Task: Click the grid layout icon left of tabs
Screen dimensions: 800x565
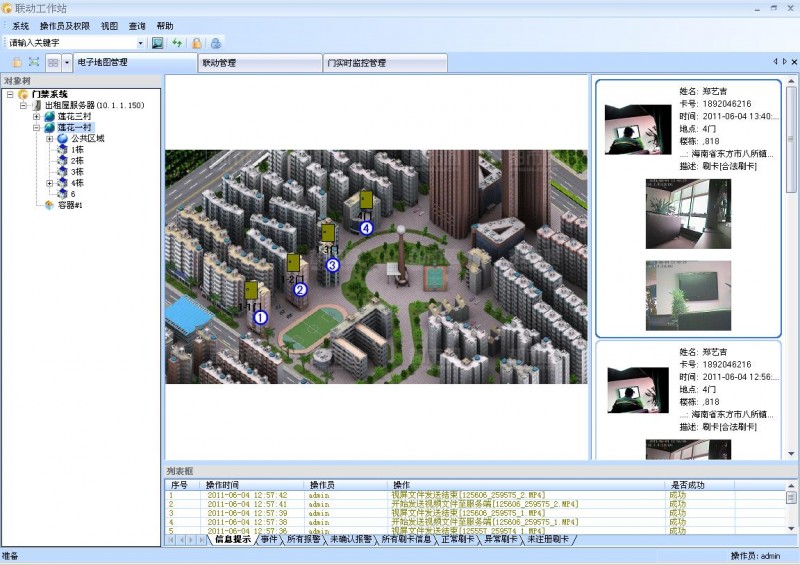Action: [53, 63]
